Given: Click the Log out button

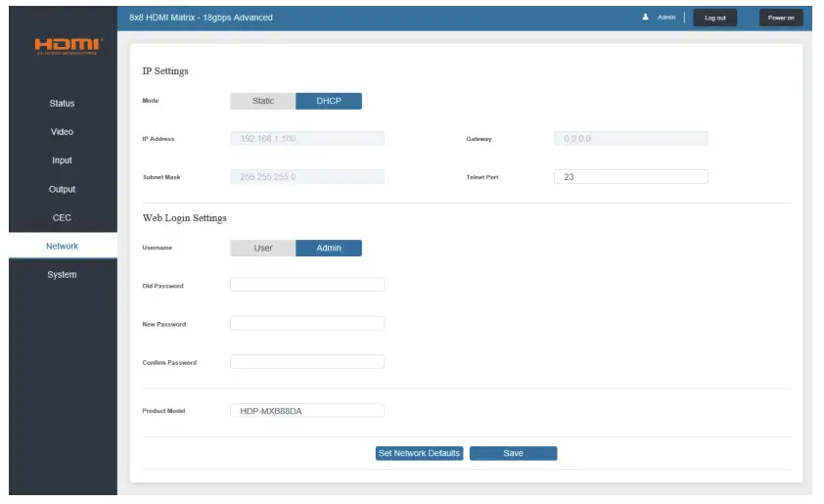Looking at the screenshot, I should tap(714, 18).
